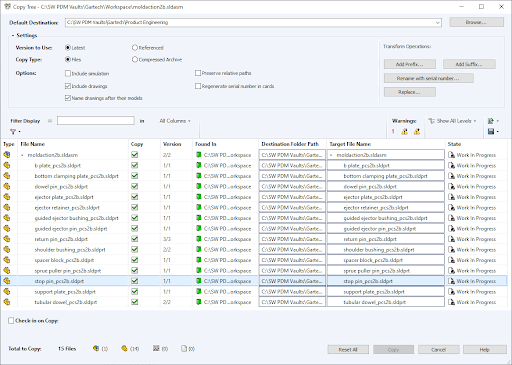Enable Include simulation checkbox

click(x=68, y=73)
